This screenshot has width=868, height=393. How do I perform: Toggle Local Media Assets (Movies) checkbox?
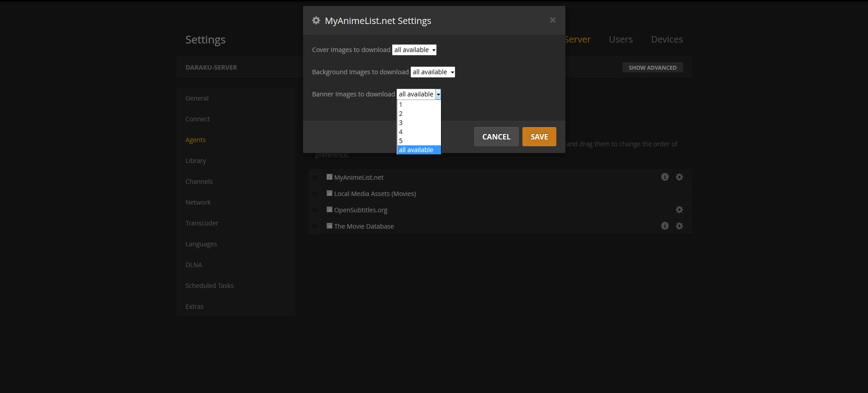329,193
